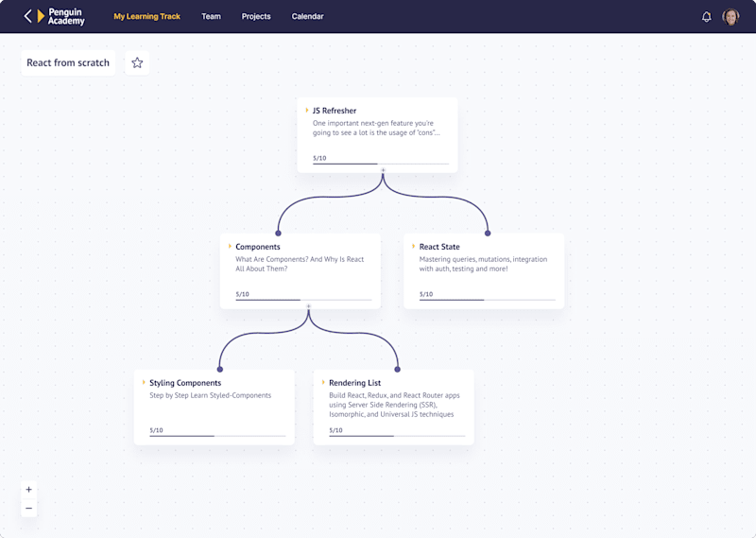This screenshot has width=756, height=538.
Task: Click the React from scratch title
Action: click(x=68, y=62)
